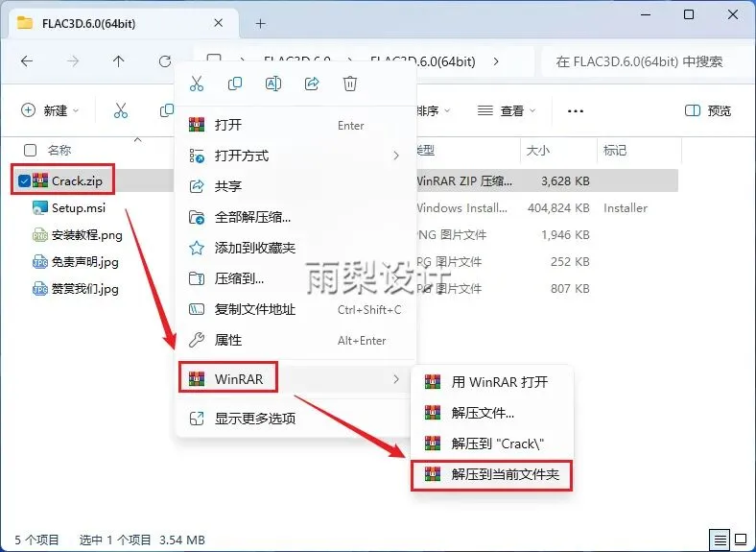Image resolution: width=756 pixels, height=552 pixels.
Task: Add a new tab with plus button
Action: (x=260, y=23)
